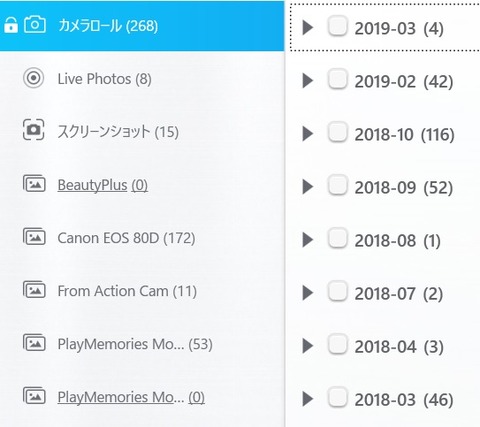Image resolution: width=480 pixels, height=427 pixels.
Task: Check the 2019-03 (4) checkbox
Action: click(x=338, y=26)
